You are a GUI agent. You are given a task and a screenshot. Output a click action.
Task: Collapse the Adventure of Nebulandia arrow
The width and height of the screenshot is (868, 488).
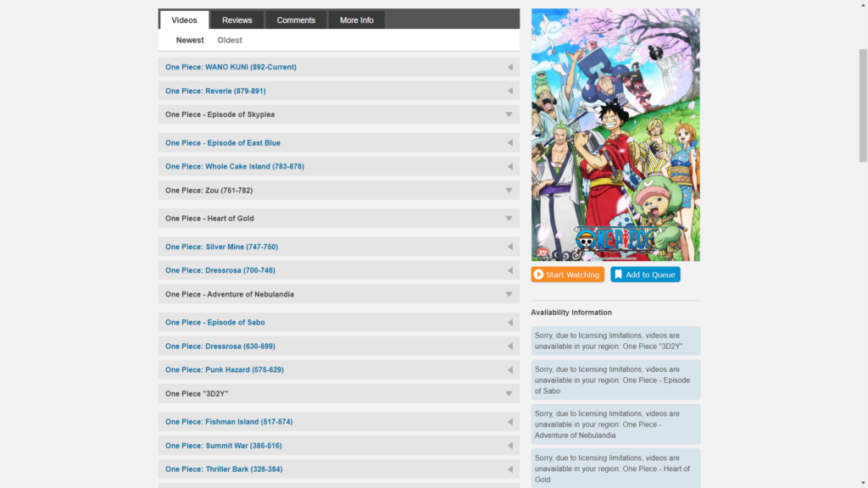pos(509,294)
